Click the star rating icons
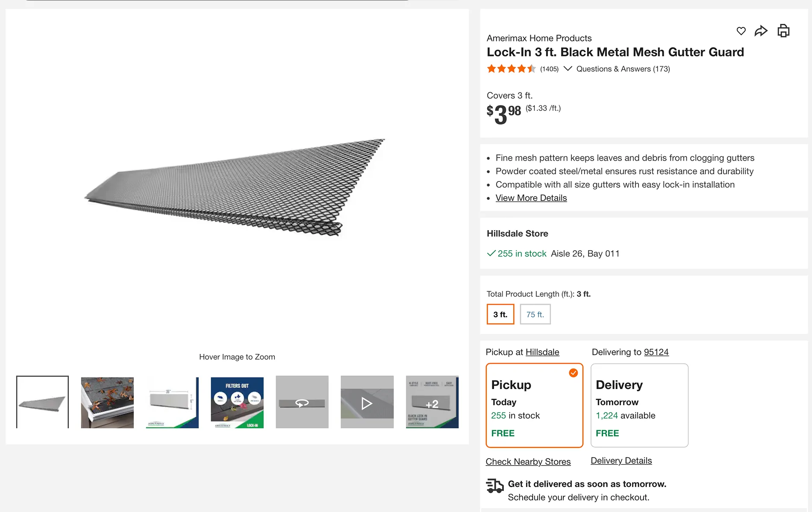 tap(511, 69)
